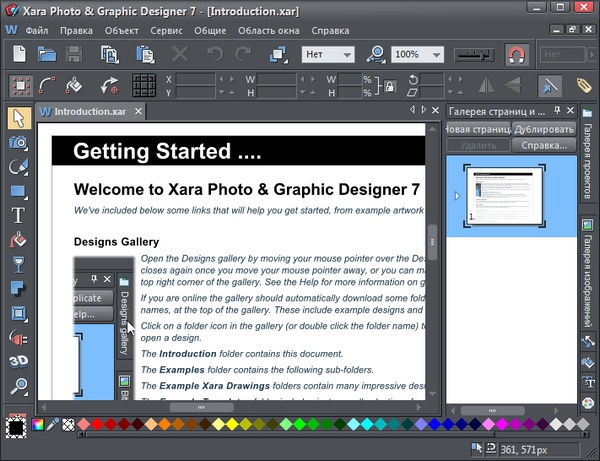
Task: Activate the Transparency wine glass tool
Action: (x=18, y=264)
